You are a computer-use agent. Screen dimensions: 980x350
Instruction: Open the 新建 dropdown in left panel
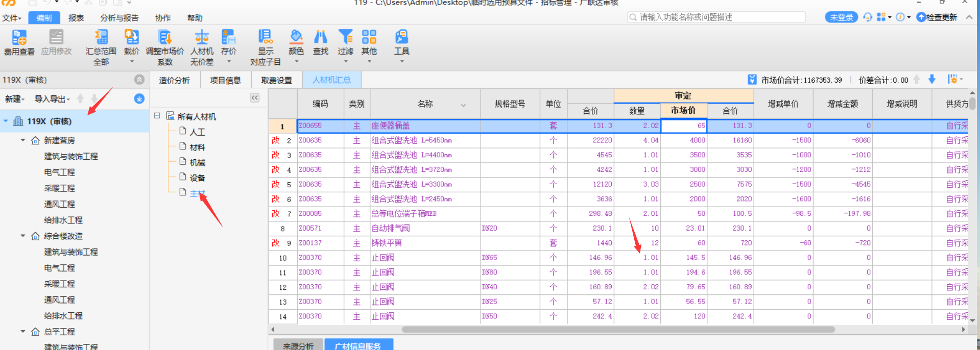[x=14, y=99]
